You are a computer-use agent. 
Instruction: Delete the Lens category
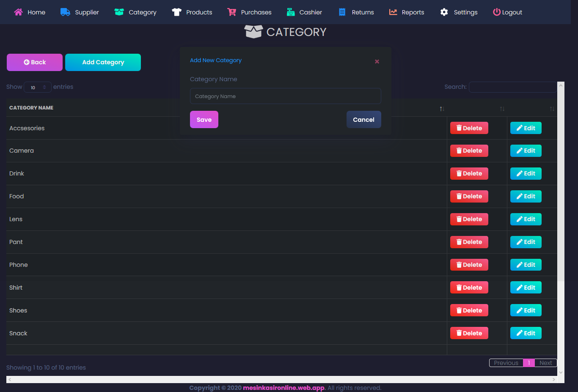click(469, 219)
